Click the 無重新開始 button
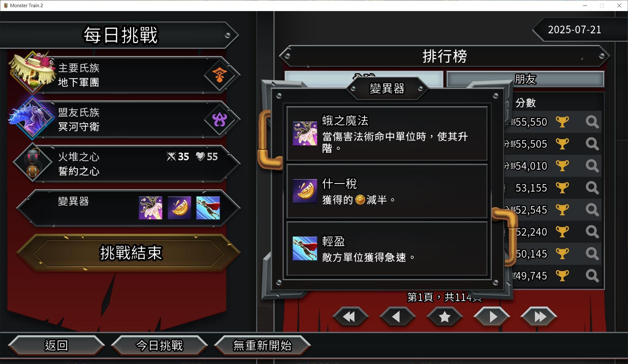Viewport: 628px width, 364px height. 262,345
